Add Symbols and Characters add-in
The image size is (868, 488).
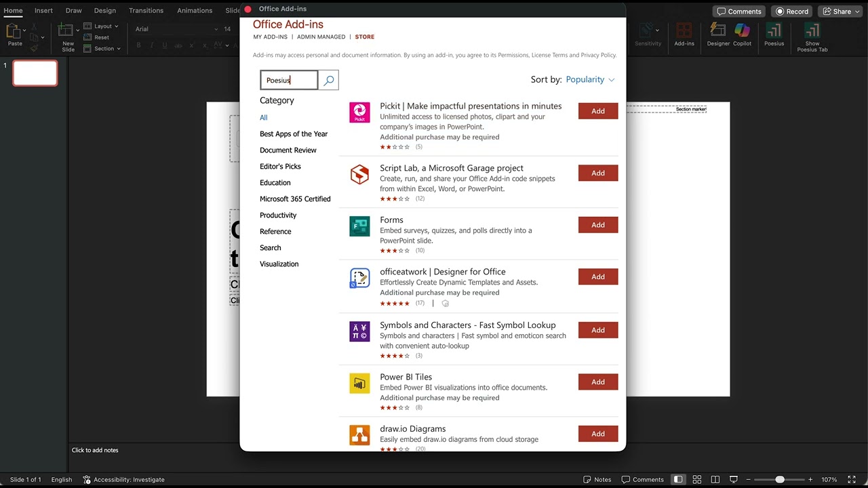[598, 330]
